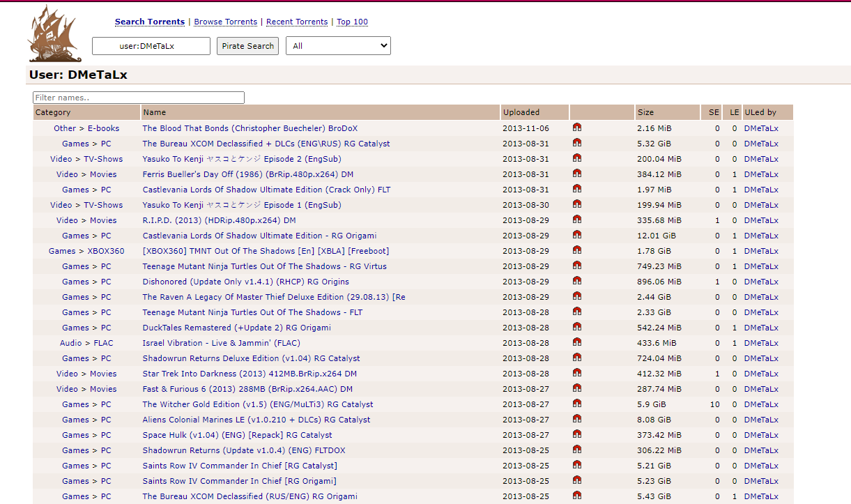Open Israel Vibration Live & Jammin' link

point(222,343)
